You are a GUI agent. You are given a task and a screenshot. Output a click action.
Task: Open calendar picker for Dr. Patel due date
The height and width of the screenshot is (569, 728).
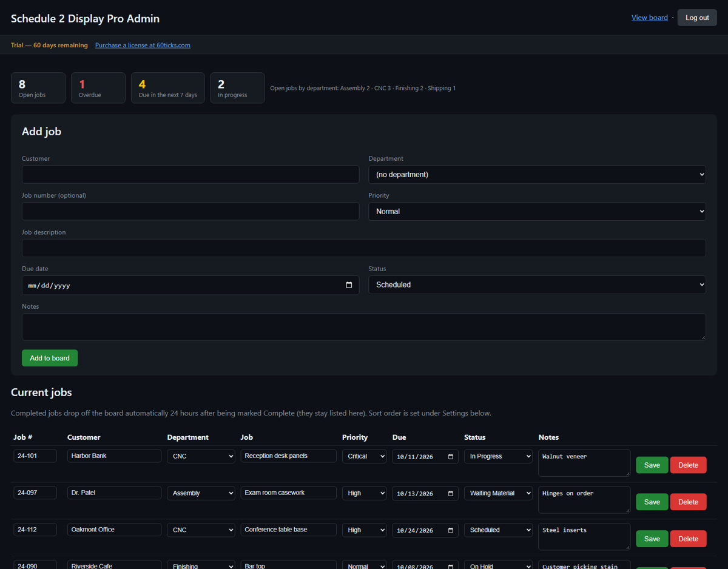coord(451,494)
